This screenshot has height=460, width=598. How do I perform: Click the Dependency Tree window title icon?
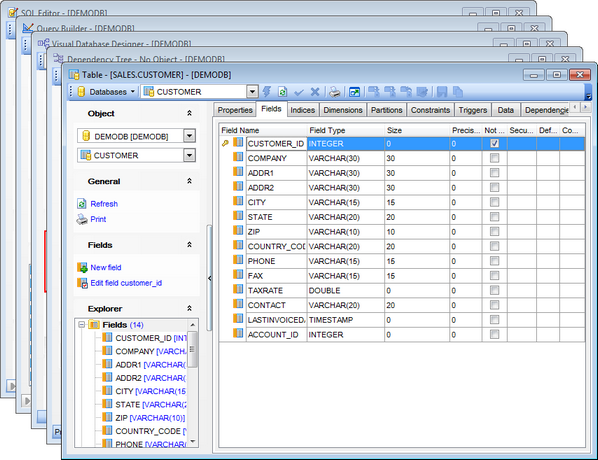[58, 58]
